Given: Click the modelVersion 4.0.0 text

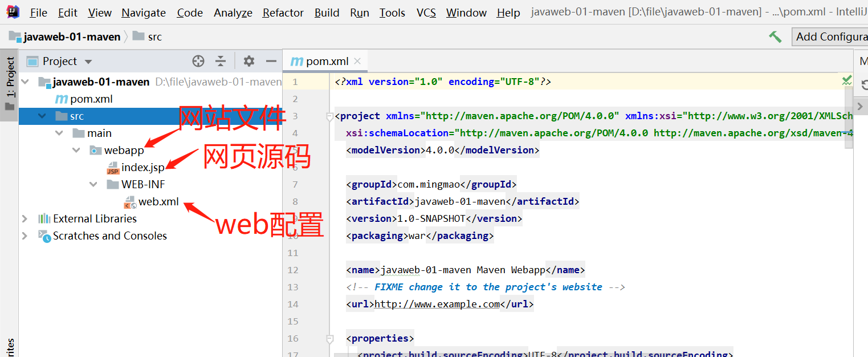Looking at the screenshot, I should [440, 151].
